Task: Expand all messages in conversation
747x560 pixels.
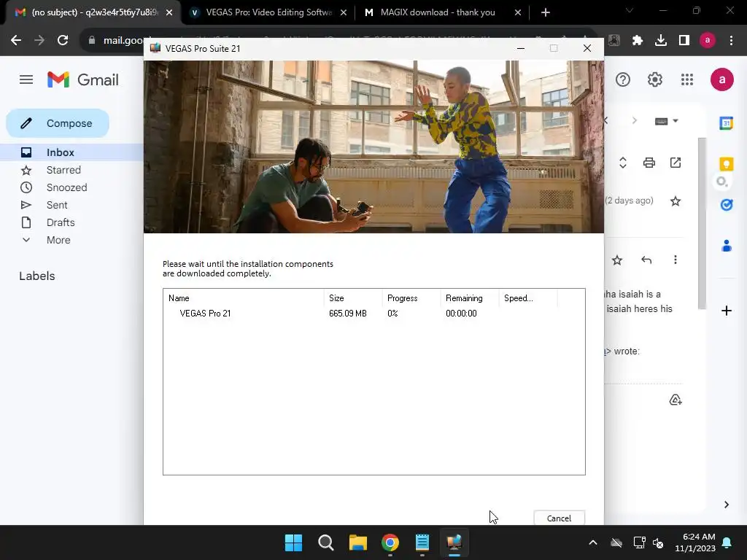Action: point(623,163)
